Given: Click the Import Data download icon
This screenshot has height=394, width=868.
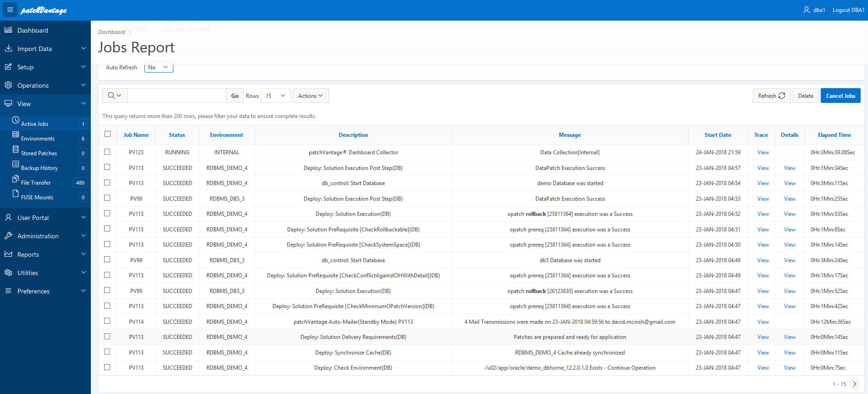Looking at the screenshot, I should tap(8, 48).
